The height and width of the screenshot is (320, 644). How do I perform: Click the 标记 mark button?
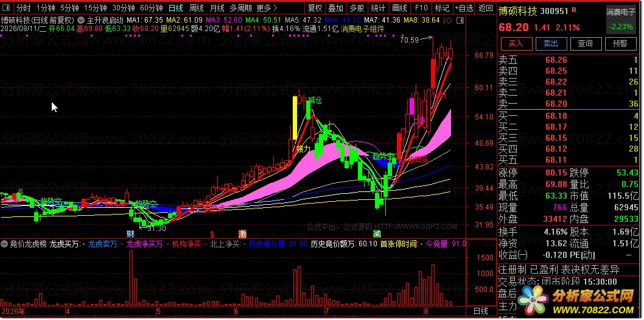[442, 8]
